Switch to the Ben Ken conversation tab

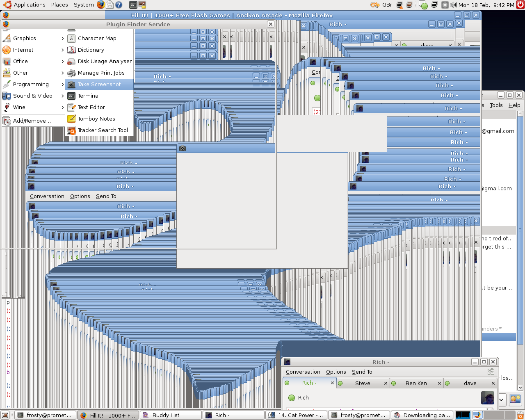pos(416,383)
